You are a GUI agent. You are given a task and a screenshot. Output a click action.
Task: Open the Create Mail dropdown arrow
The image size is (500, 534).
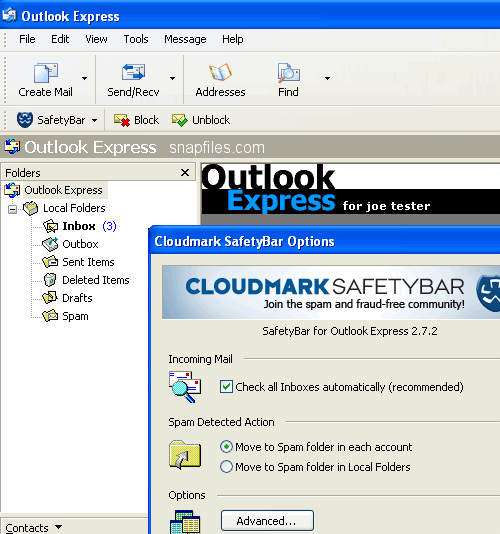coord(84,79)
